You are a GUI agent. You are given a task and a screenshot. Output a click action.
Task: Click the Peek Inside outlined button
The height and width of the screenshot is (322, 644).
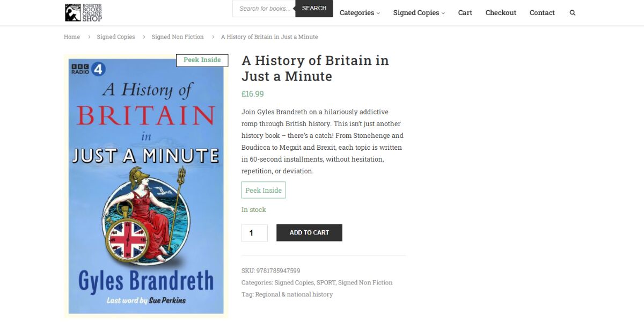coord(264,189)
